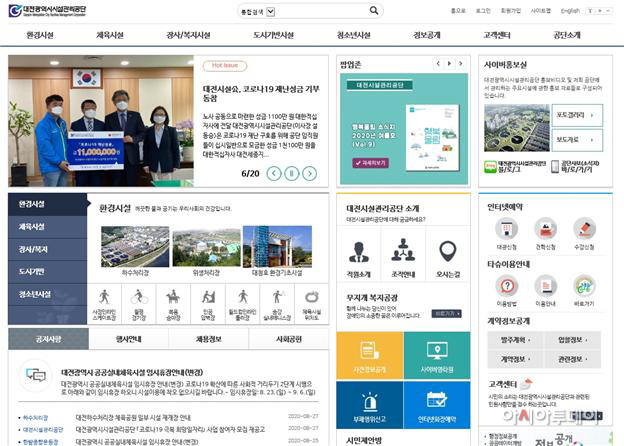Click the search magnifier icon
The width and height of the screenshot is (624, 446).
click(x=374, y=11)
